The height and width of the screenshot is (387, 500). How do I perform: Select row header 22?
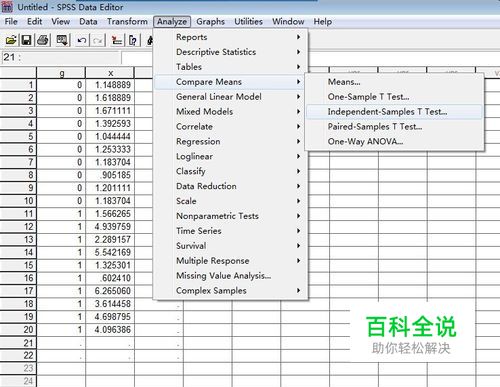pyautogui.click(x=18, y=355)
